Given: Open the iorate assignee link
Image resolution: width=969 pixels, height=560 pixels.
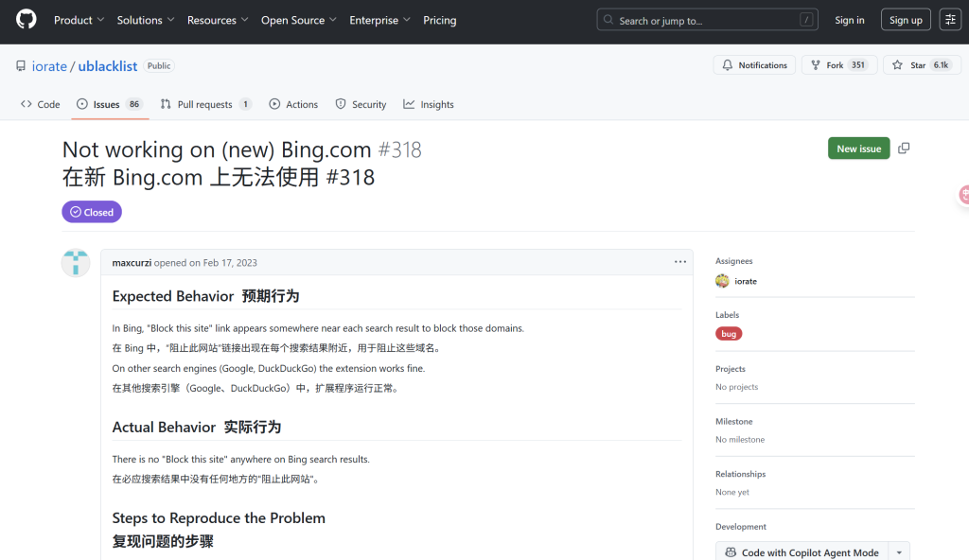Looking at the screenshot, I should 746,281.
